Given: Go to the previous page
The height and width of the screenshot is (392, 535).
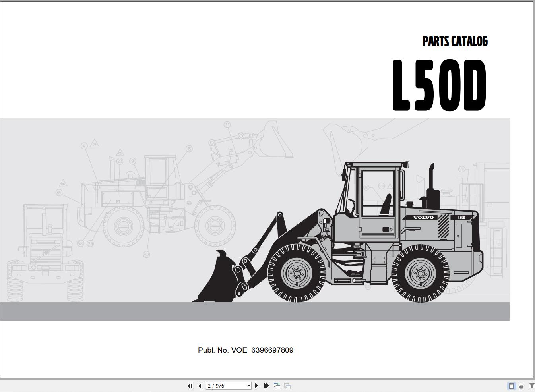Looking at the screenshot, I should tap(200, 386).
